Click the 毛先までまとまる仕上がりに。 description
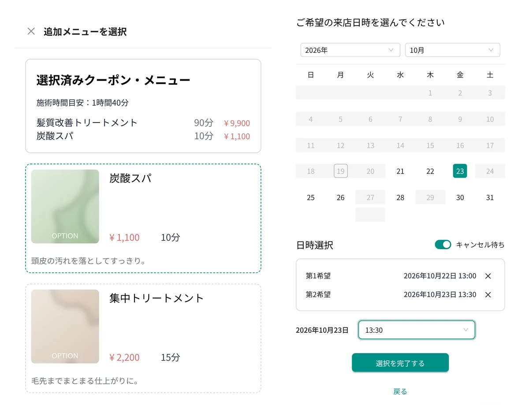The height and width of the screenshot is (420, 529). (x=85, y=381)
